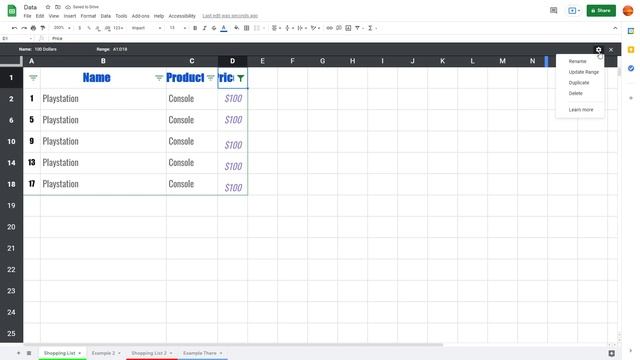Open the font size dropdown
Image resolution: width=640 pixels, height=360 pixels.
click(178, 28)
